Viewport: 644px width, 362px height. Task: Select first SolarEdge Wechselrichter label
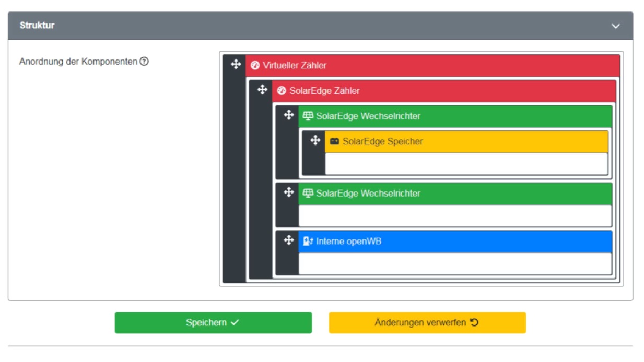(368, 116)
